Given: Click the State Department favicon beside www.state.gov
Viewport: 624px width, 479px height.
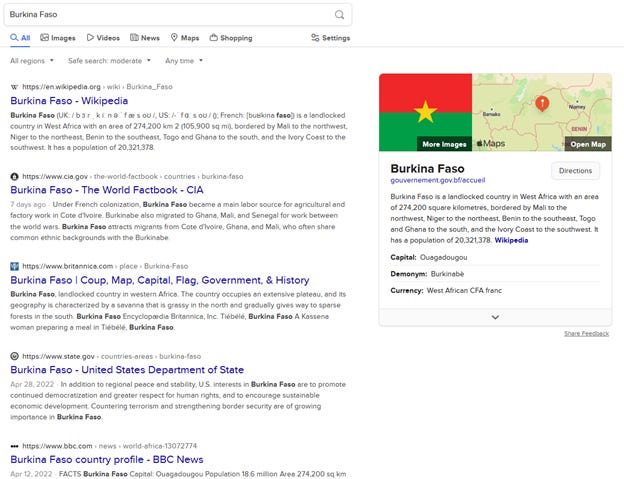Looking at the screenshot, I should (x=14, y=356).
